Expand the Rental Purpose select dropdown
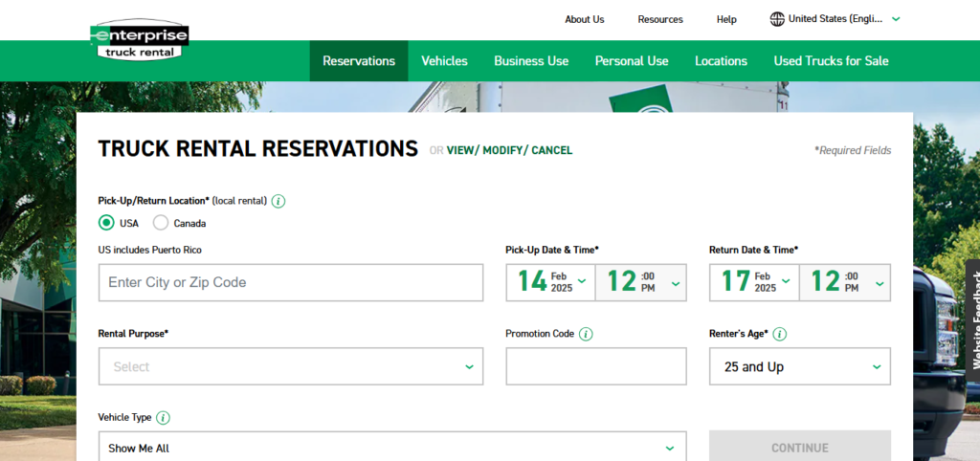980x461 pixels. point(291,366)
